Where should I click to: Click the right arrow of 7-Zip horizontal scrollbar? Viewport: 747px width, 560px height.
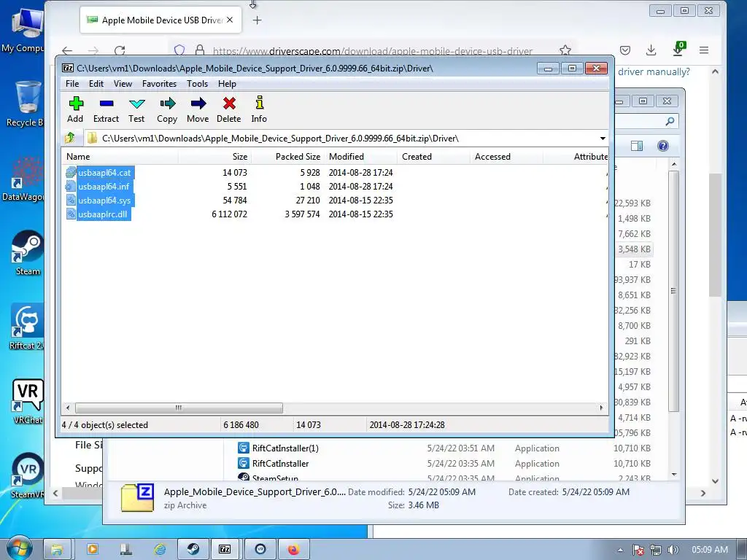(601, 408)
